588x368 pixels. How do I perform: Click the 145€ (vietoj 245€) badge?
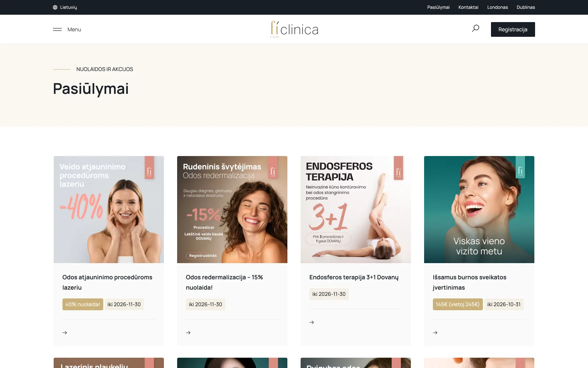coord(458,304)
